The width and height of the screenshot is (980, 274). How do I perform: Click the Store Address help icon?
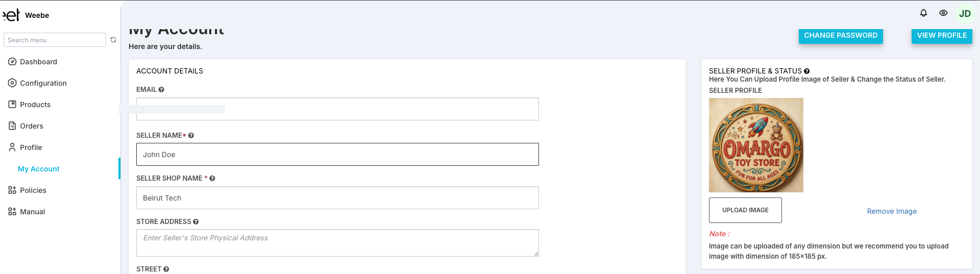(x=196, y=222)
